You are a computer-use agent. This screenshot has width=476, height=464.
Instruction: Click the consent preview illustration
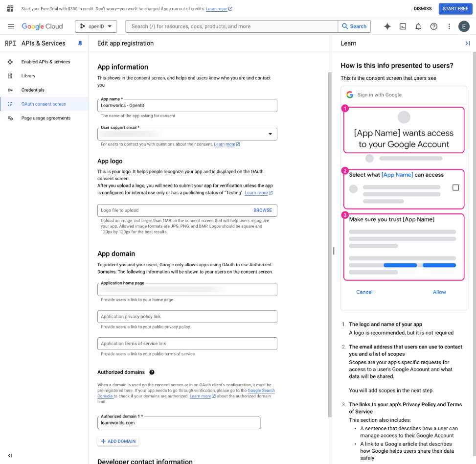click(404, 199)
